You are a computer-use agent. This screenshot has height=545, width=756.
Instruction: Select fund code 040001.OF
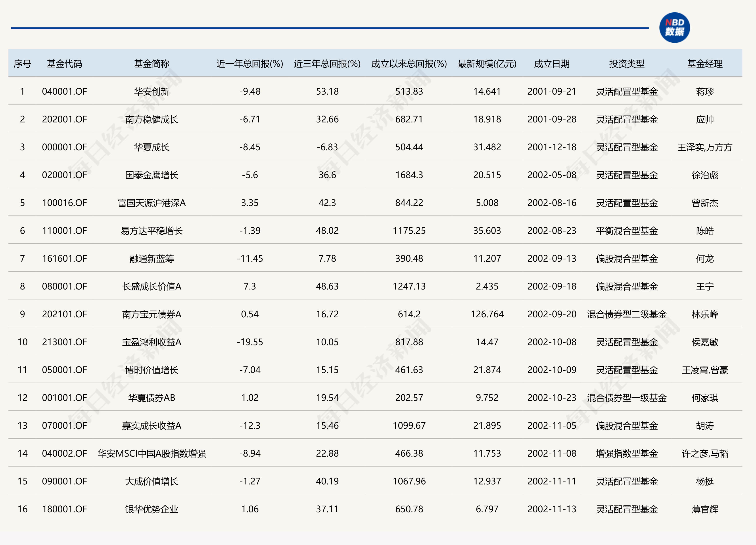64,91
